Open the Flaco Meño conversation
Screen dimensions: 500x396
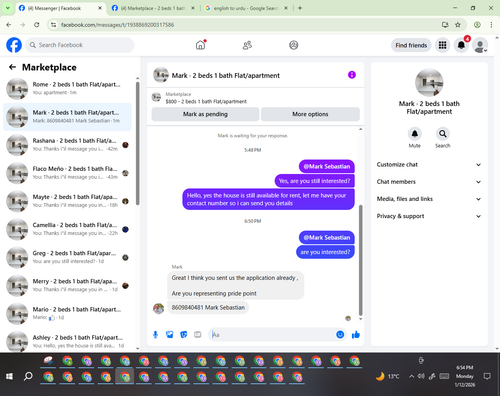67,173
